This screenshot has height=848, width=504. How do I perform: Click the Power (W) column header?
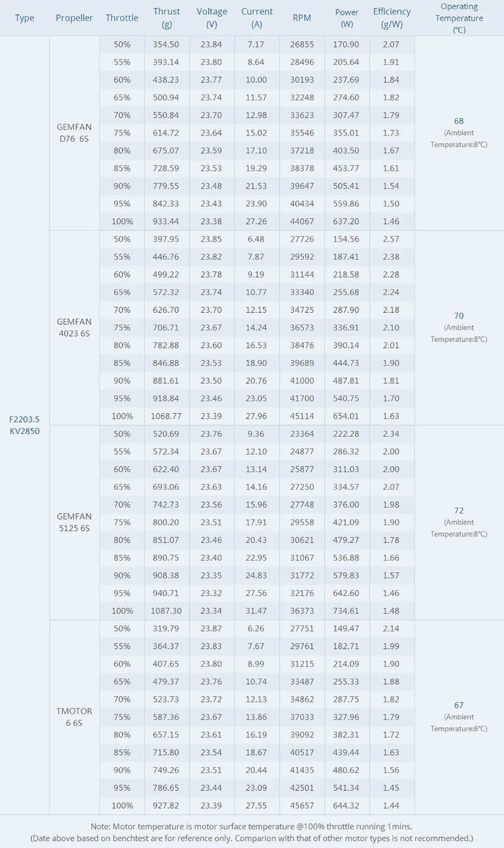[346, 18]
